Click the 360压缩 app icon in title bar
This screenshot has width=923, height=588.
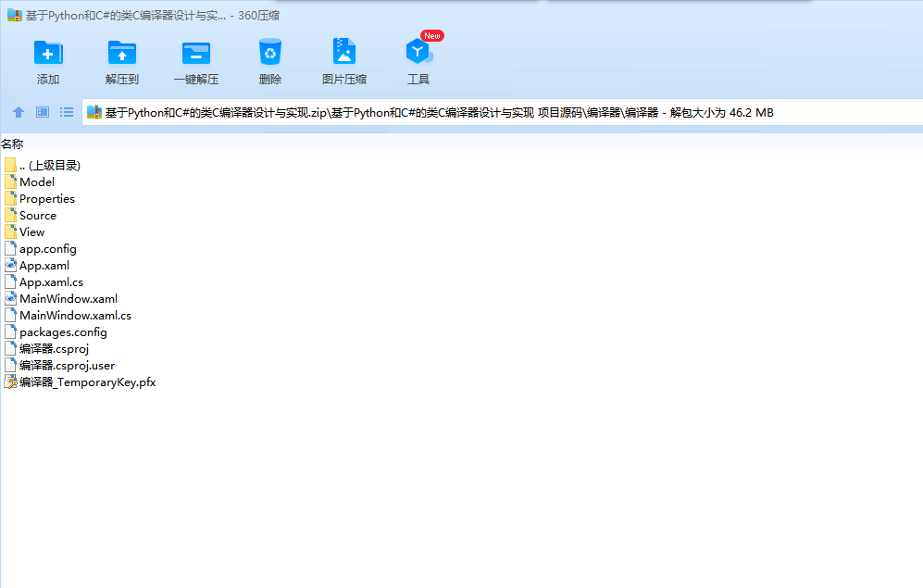[x=14, y=16]
